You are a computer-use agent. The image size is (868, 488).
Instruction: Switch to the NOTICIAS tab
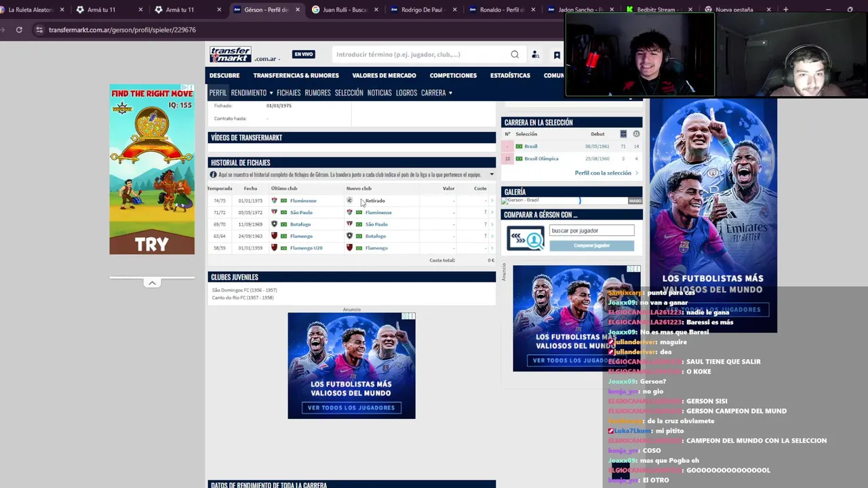tap(379, 93)
